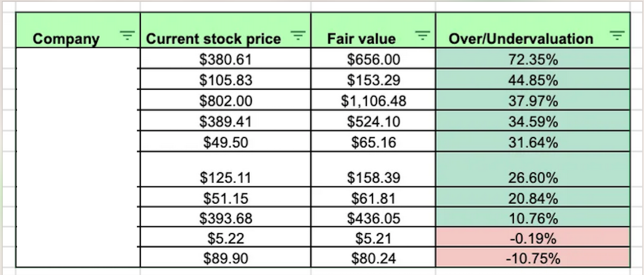Click the $5.22 stock price cell
Image resolution: width=644 pixels, height=275 pixels.
tap(225, 237)
